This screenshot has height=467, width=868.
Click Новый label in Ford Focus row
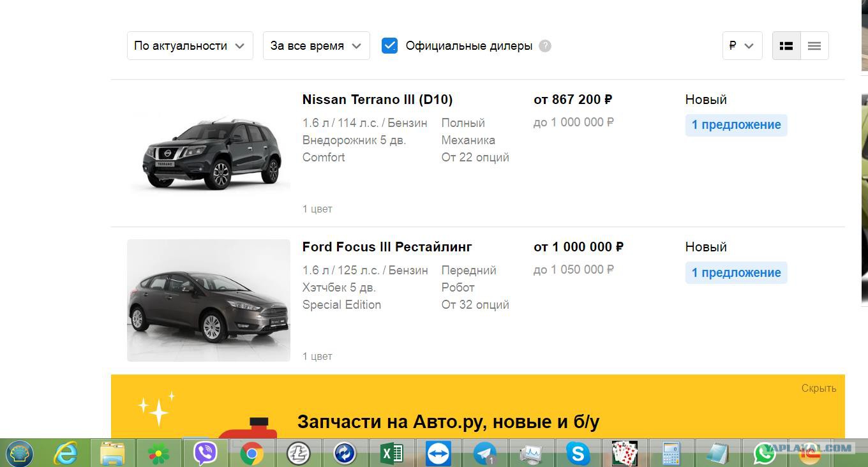[706, 247]
